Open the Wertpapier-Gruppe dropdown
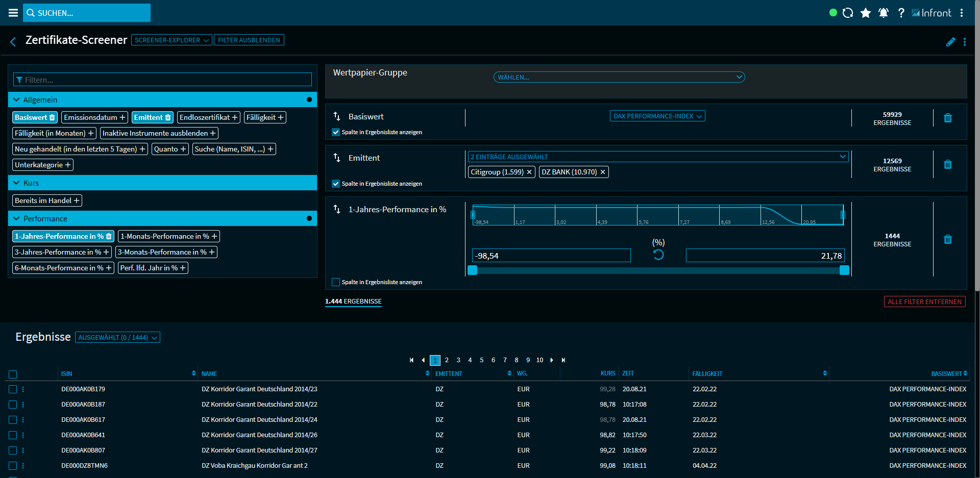980x478 pixels. 619,77
